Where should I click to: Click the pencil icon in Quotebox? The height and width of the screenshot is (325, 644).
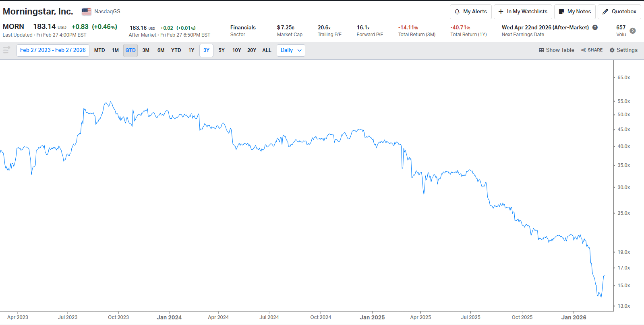[605, 12]
